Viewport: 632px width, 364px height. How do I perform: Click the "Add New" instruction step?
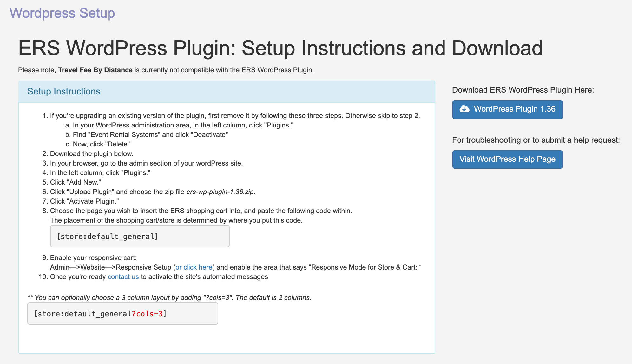coord(76,182)
